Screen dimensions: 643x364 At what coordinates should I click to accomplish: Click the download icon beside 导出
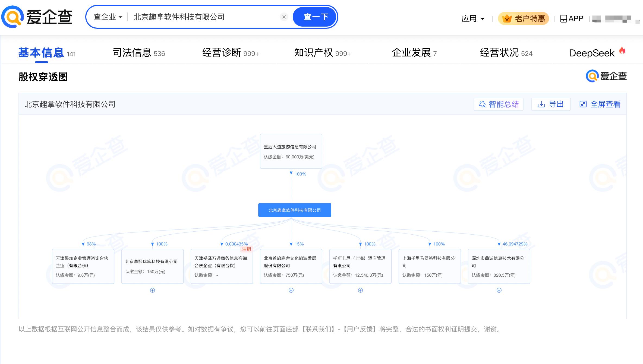click(x=541, y=104)
